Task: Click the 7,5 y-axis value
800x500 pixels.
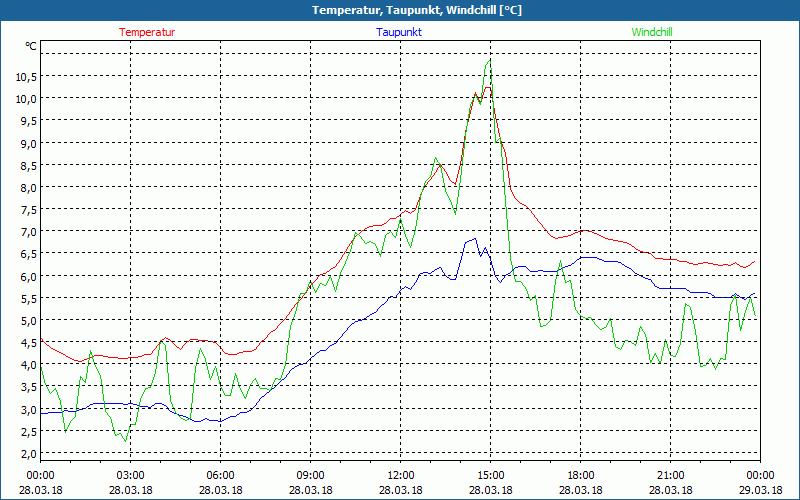Action: pyautogui.click(x=28, y=210)
